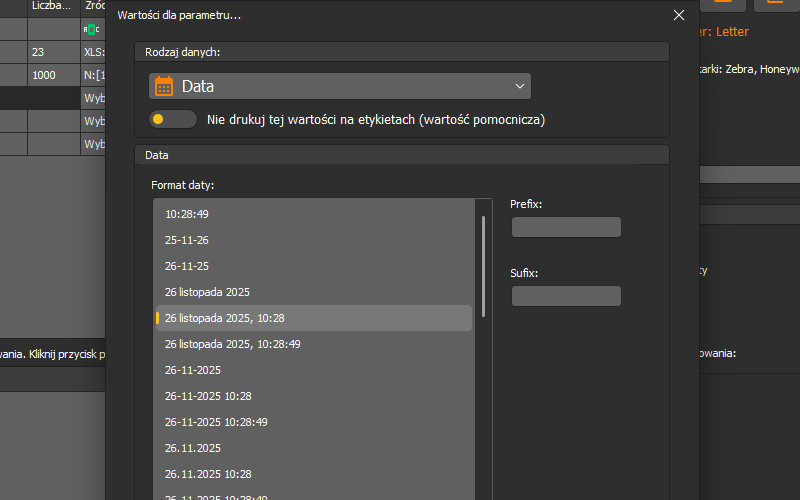Select date format '26-11-2025 10:28:49'

tap(314, 422)
